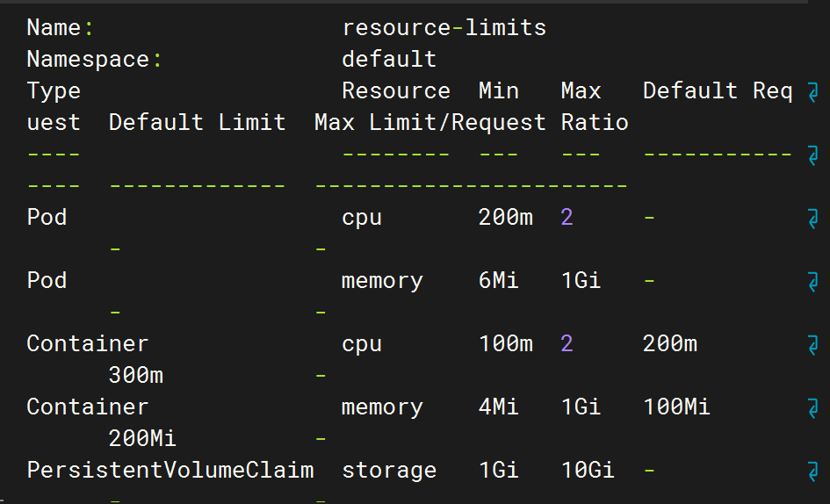Click the 100Mi default request value
This screenshot has height=504, width=830.
click(676, 407)
